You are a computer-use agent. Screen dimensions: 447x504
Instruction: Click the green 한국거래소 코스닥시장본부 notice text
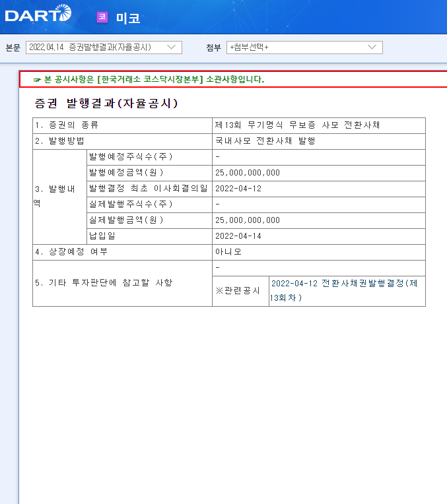tap(154, 79)
